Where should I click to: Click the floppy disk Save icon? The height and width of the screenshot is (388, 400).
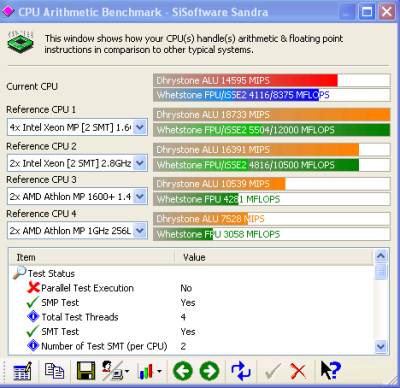point(86,371)
